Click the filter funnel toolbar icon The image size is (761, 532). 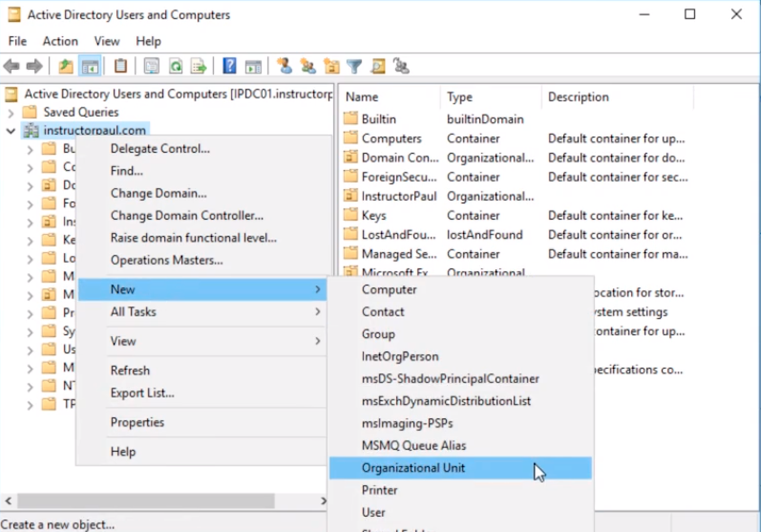tap(354, 66)
